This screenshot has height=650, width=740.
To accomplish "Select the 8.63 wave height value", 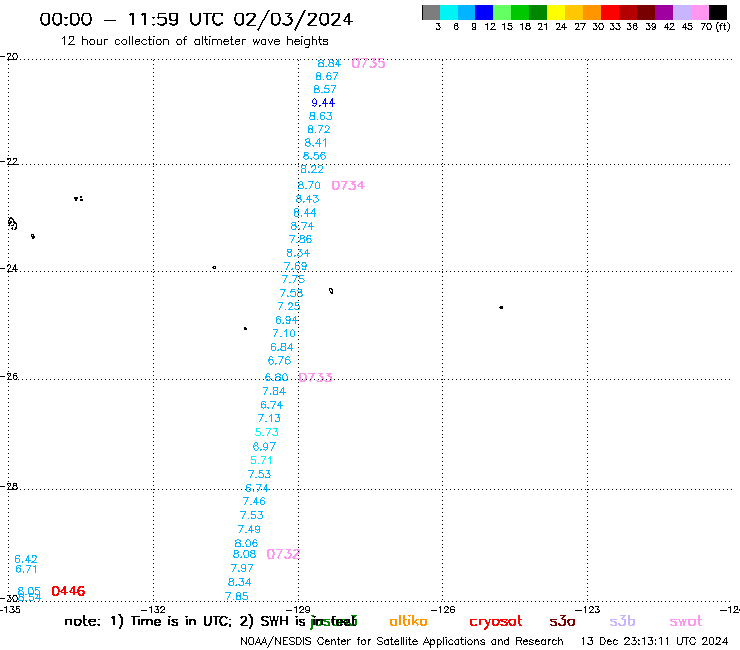I will (321, 116).
